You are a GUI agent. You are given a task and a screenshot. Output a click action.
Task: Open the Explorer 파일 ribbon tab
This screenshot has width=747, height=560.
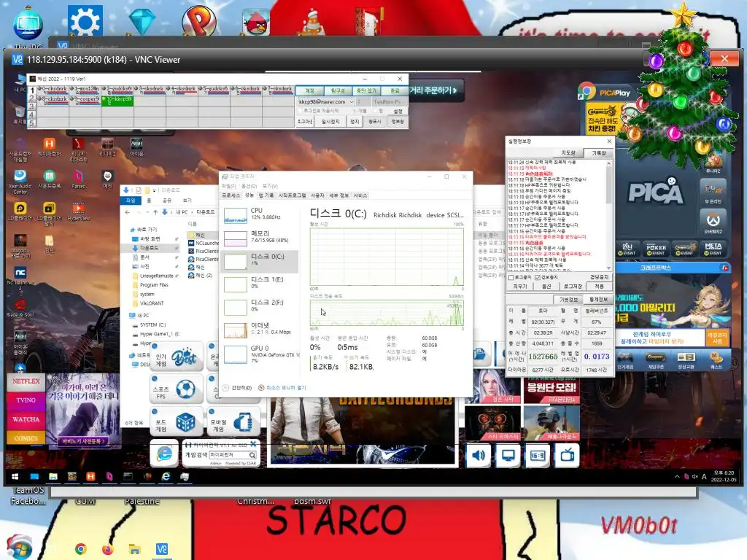[x=131, y=201]
